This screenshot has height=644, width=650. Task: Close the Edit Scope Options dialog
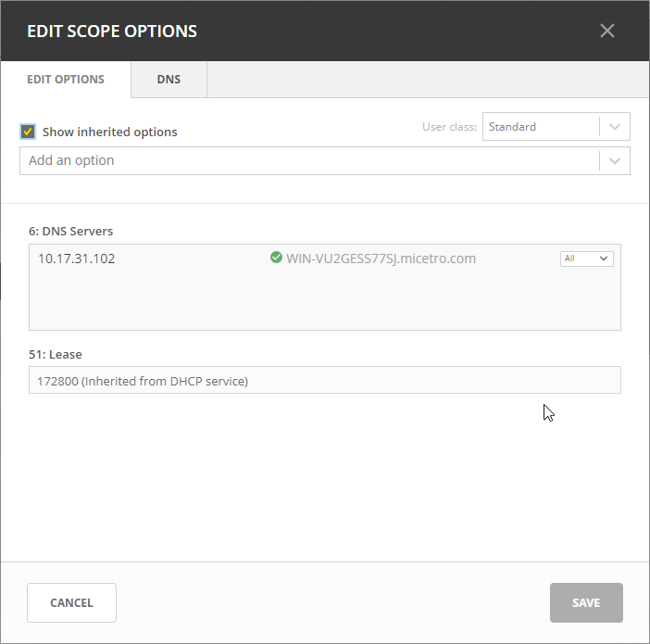tap(606, 31)
